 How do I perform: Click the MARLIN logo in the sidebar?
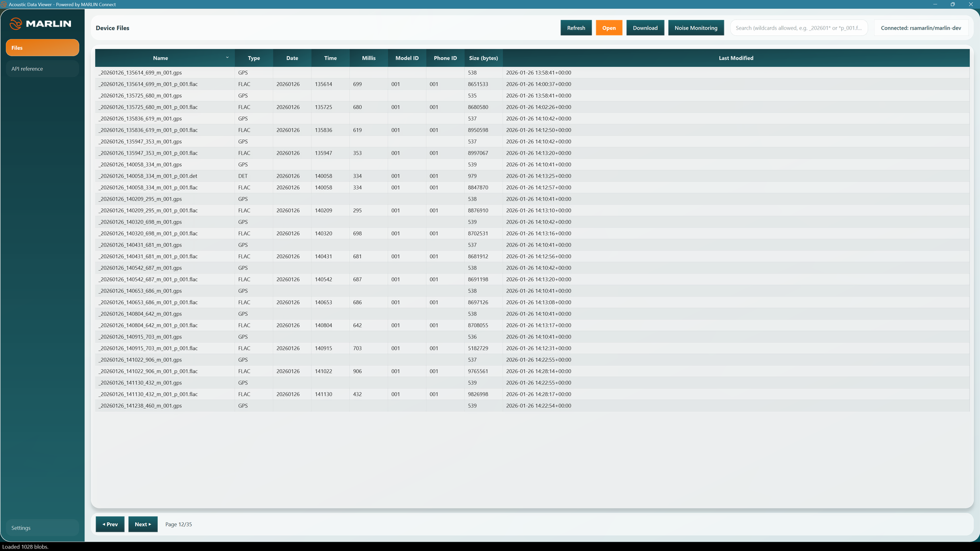(41, 23)
